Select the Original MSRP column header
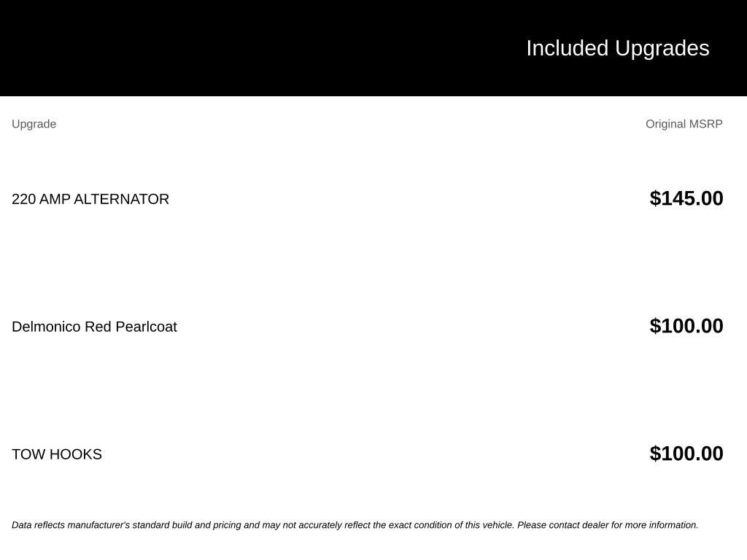 pos(684,124)
